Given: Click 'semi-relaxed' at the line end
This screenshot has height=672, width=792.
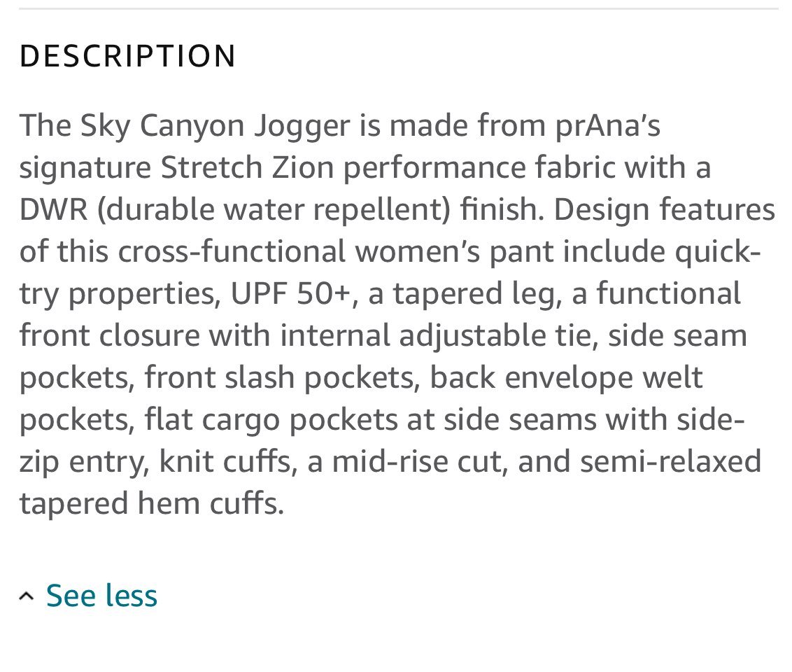Looking at the screenshot, I should click(670, 462).
